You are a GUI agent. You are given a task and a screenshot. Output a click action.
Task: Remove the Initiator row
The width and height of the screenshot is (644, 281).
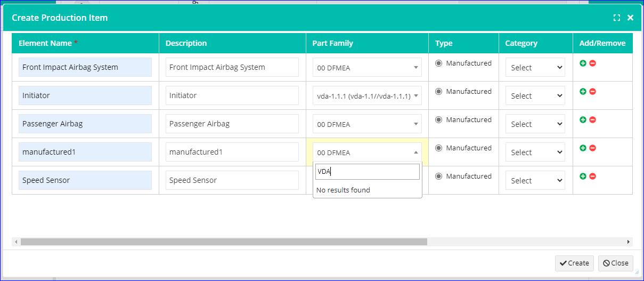592,91
